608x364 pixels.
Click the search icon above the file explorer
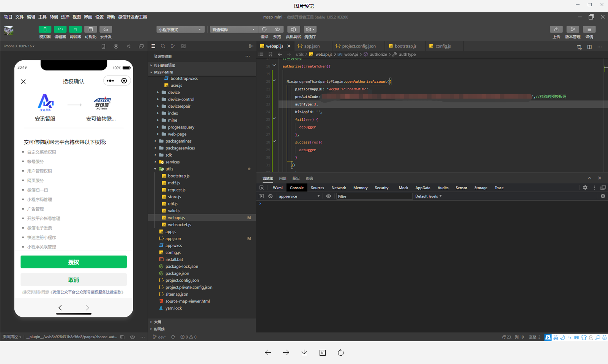pos(163,46)
